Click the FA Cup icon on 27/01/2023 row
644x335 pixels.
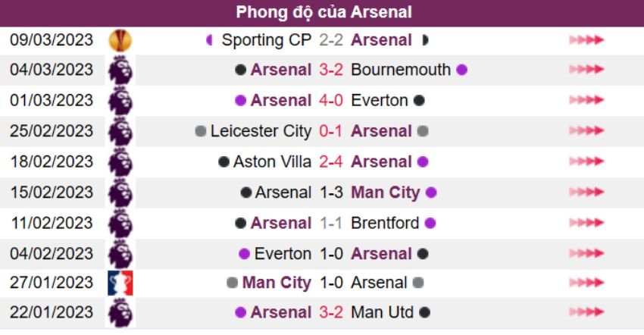pyautogui.click(x=120, y=283)
